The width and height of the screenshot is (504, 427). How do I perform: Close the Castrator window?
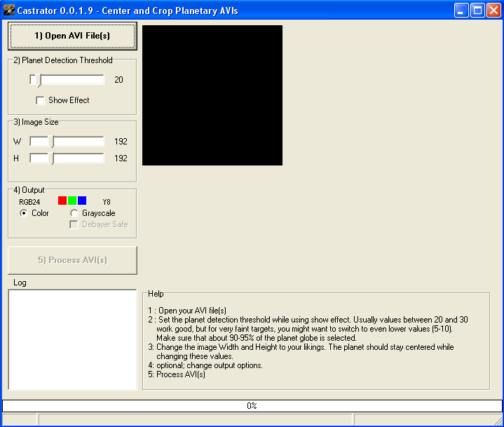493,11
